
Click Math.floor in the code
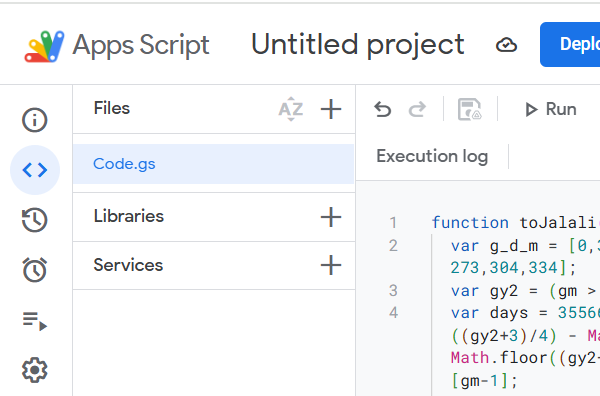[500, 358]
